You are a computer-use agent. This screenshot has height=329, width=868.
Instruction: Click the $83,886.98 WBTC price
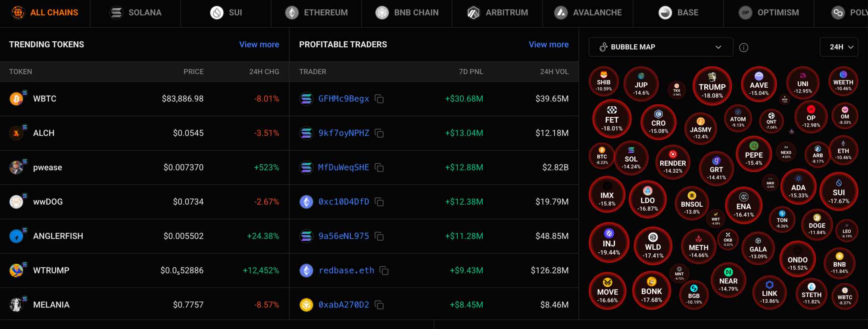[183, 99]
